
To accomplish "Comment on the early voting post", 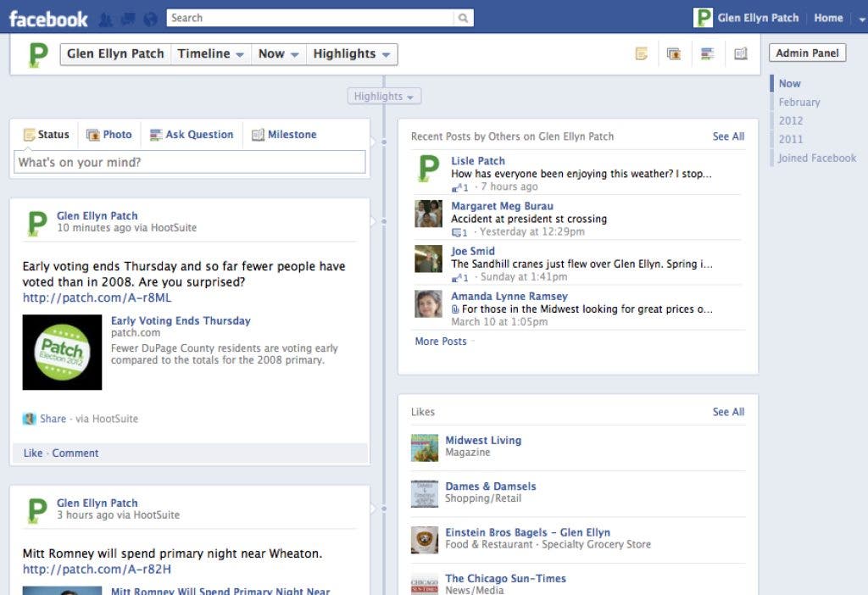I will click(x=75, y=453).
